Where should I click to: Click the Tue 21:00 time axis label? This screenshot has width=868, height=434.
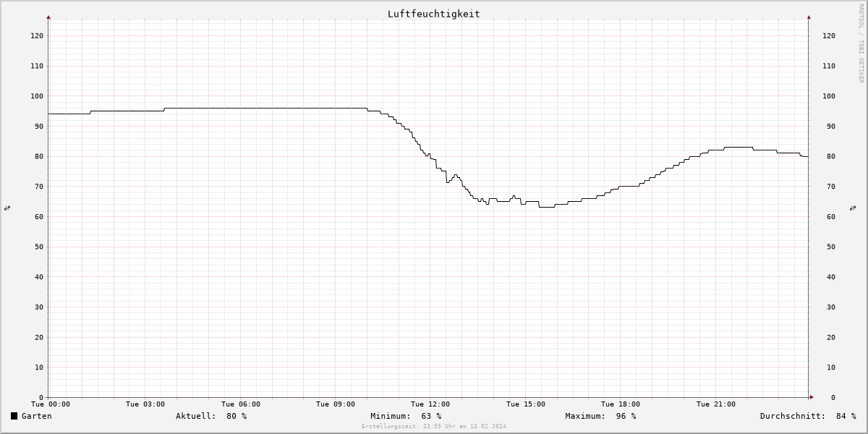coord(716,404)
